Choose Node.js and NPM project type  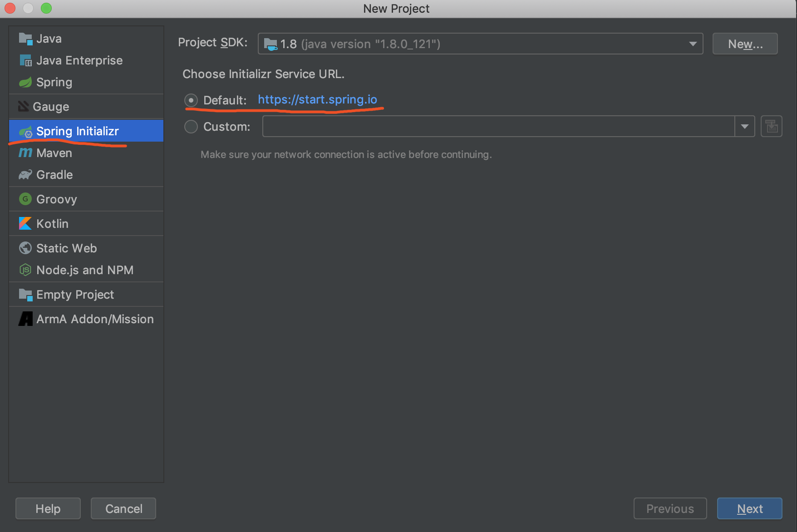[x=86, y=270]
